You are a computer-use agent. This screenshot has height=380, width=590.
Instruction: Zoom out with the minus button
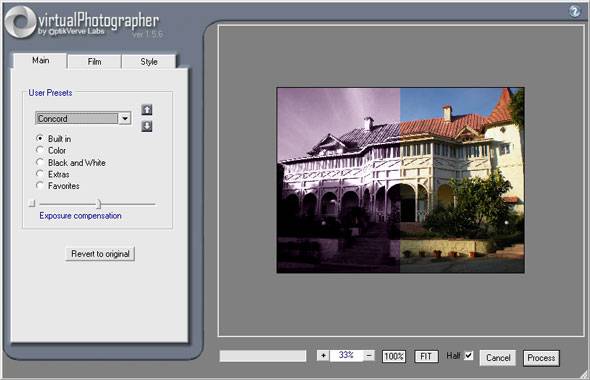[369, 355]
